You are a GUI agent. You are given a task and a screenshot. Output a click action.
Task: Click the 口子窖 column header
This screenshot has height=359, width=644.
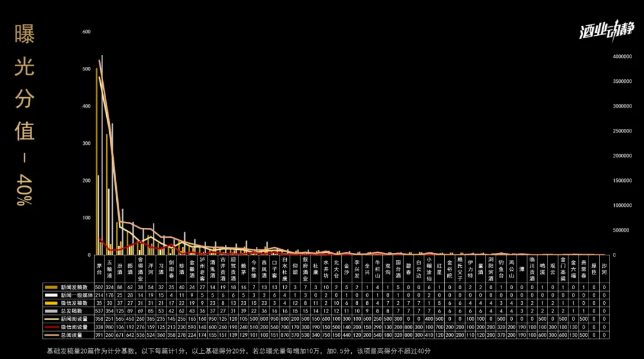[274, 269]
